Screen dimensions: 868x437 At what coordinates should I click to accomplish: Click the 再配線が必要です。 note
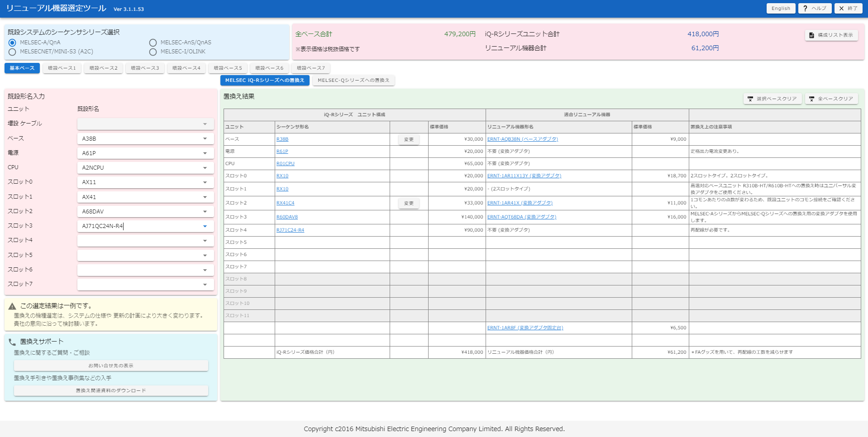710,230
